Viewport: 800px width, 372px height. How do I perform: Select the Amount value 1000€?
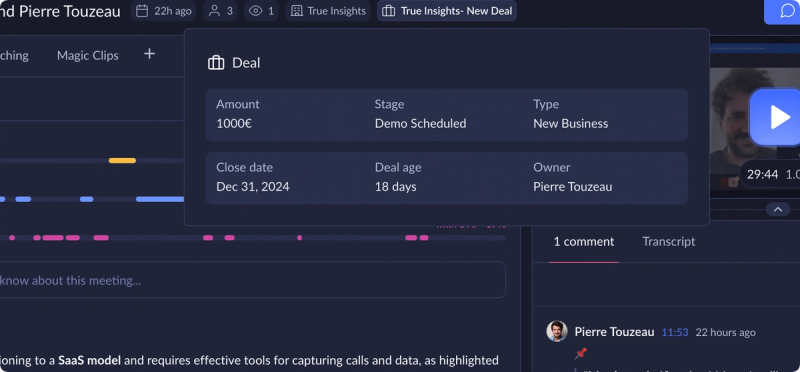click(234, 123)
